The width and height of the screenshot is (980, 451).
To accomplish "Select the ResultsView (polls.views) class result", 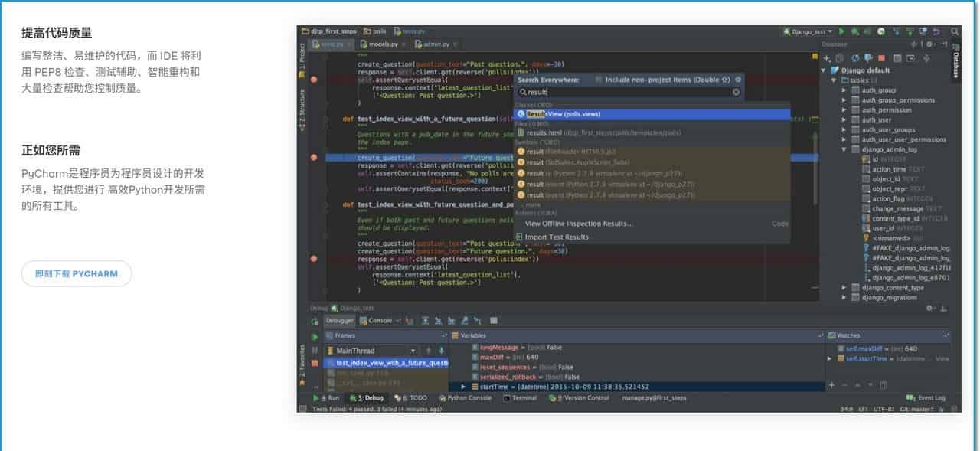I will [652, 114].
